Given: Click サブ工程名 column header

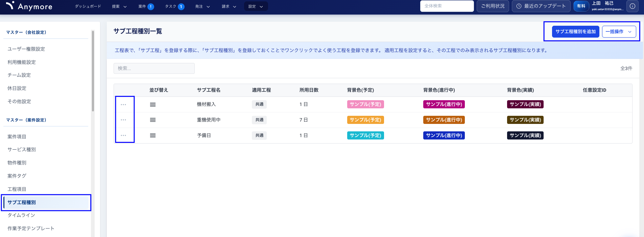Looking at the screenshot, I should point(209,90).
